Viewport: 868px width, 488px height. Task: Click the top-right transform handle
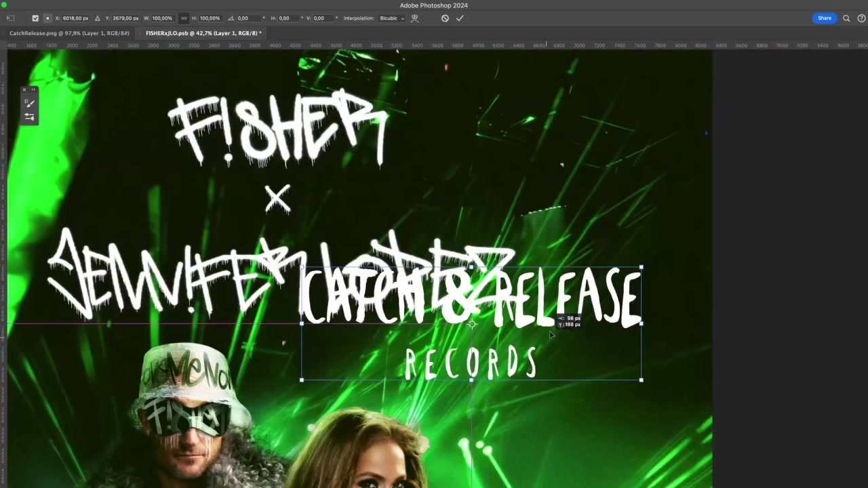point(641,267)
